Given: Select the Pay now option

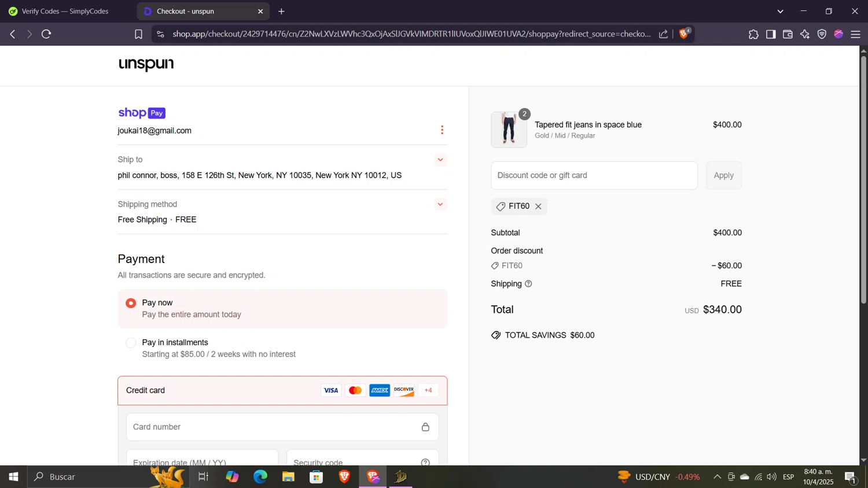Looking at the screenshot, I should [131, 303].
